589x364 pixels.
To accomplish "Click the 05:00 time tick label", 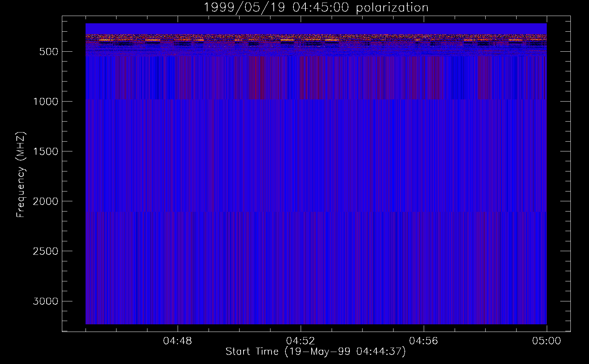I will [x=546, y=341].
